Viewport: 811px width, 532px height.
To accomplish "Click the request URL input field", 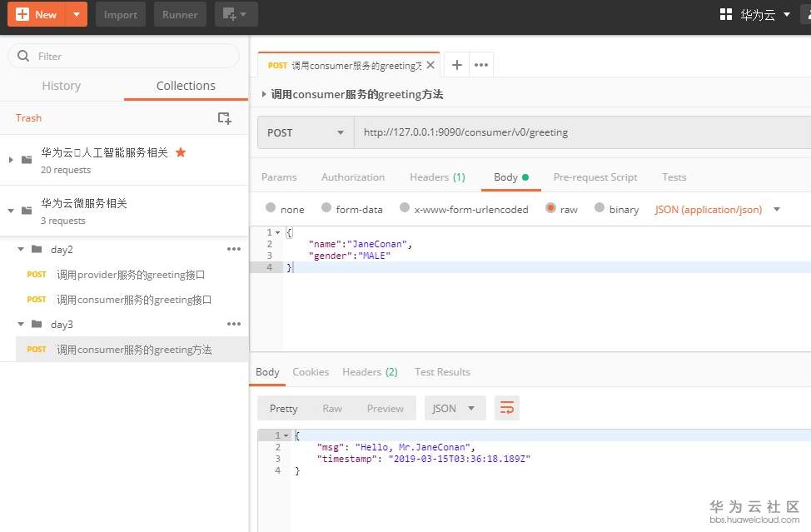I will 575,132.
